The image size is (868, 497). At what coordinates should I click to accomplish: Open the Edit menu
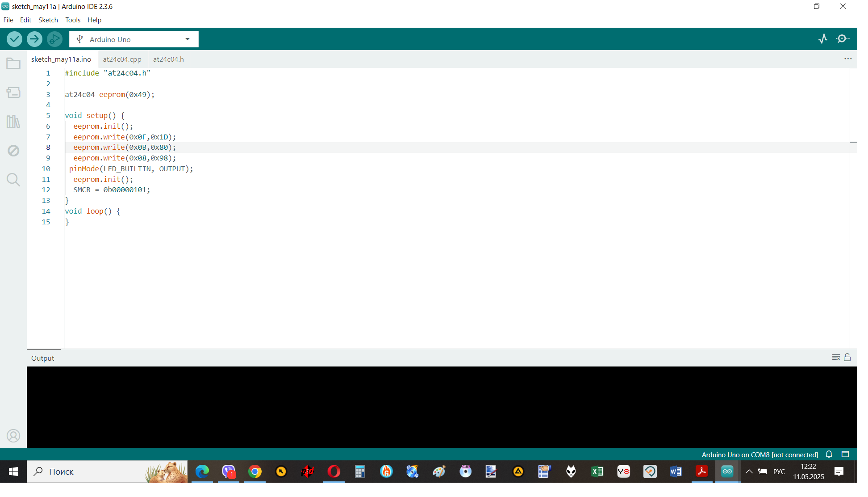(25, 20)
